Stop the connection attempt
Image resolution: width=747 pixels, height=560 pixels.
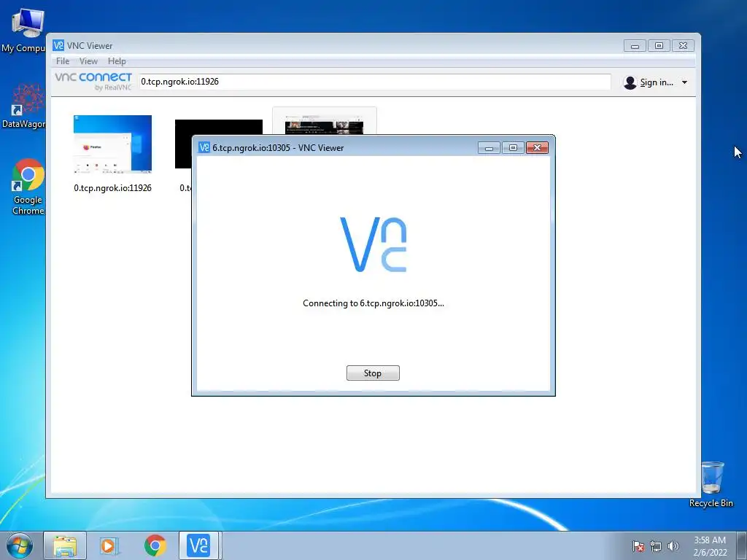373,373
